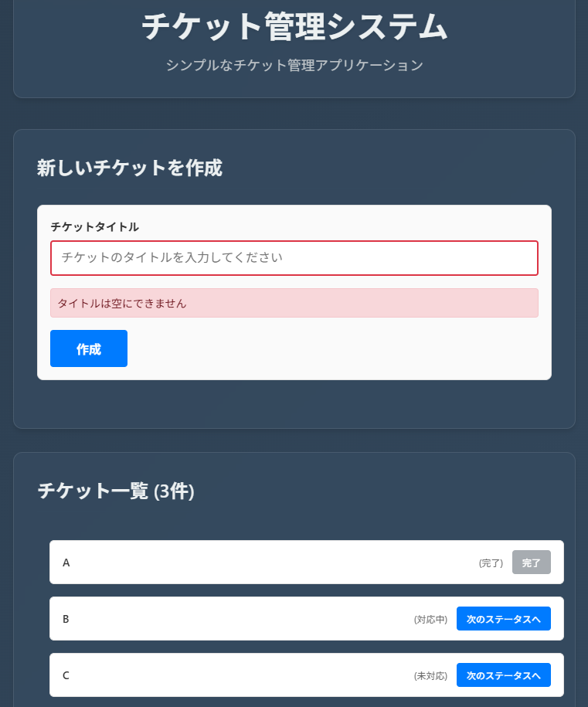Viewport: 588px width, 707px height.
Task: Click the 作成 button to create a ticket
Action: click(x=88, y=348)
